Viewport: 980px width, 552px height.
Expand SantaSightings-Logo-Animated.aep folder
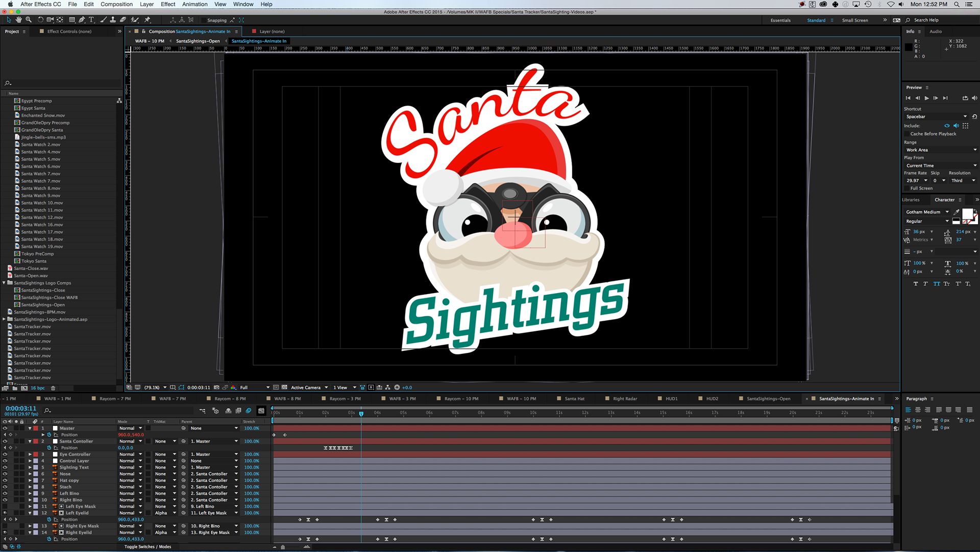pos(4,319)
